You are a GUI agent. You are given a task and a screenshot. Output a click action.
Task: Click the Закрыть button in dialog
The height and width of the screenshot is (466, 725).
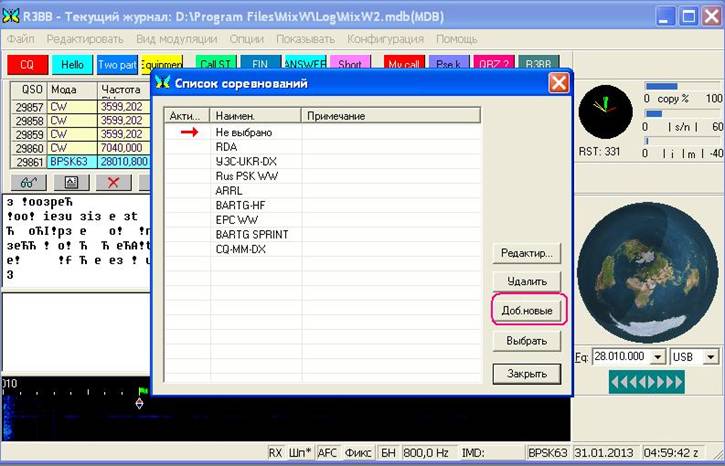[x=527, y=374]
